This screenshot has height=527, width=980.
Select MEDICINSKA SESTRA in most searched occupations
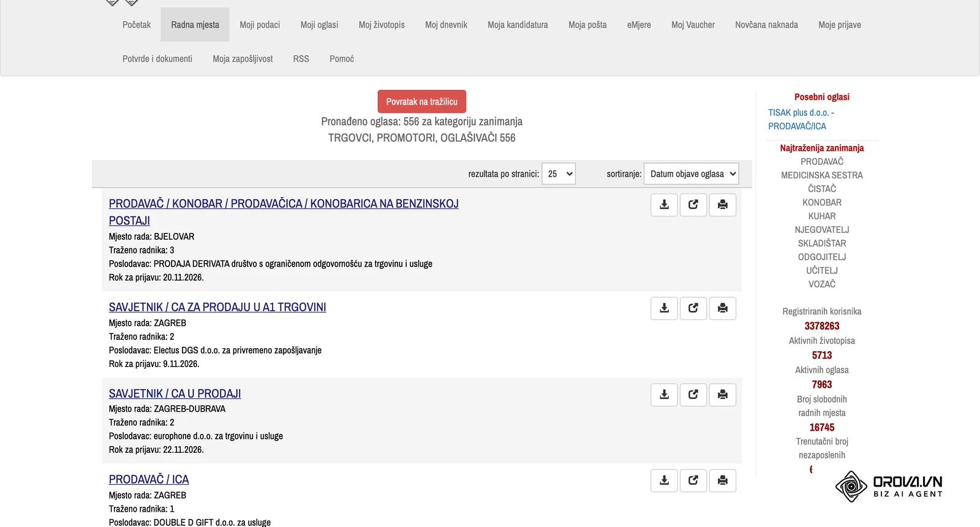pyautogui.click(x=822, y=175)
